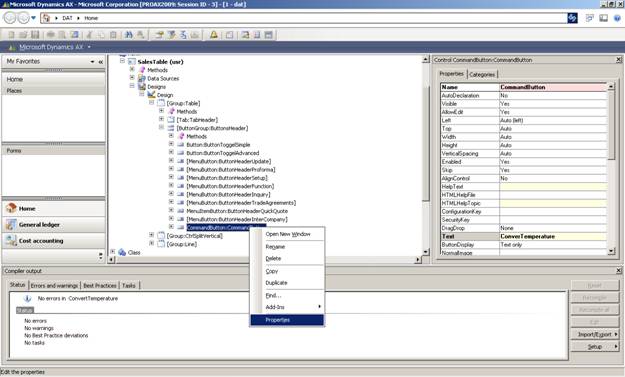Click the calendar icon at toolbar's end
This screenshot has height=377, width=625.
point(269,35)
